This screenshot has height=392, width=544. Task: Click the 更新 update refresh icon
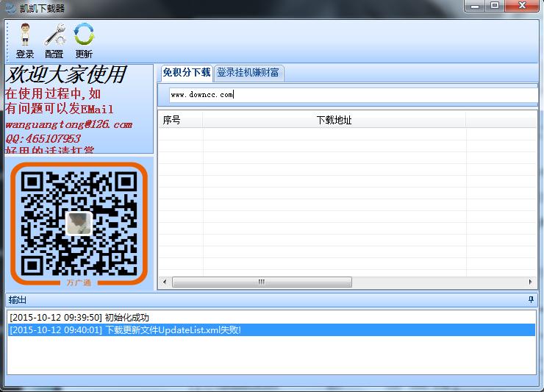click(84, 40)
